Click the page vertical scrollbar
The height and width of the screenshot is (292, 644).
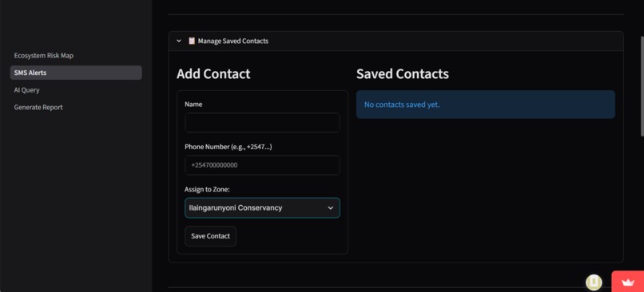pos(642,86)
